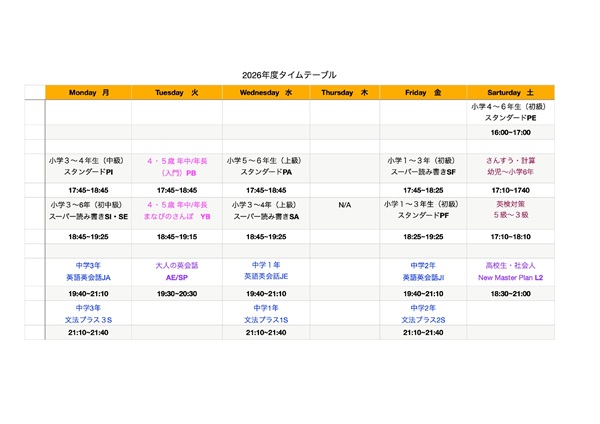Select the Monday 月 column header
Image resolution: width=600 pixels, height=424 pixels.
tap(89, 92)
